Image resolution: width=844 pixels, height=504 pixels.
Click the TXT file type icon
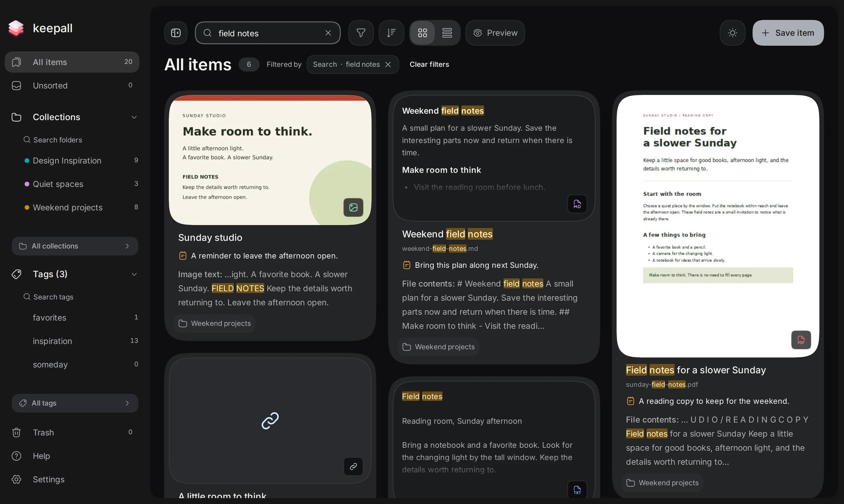577,490
